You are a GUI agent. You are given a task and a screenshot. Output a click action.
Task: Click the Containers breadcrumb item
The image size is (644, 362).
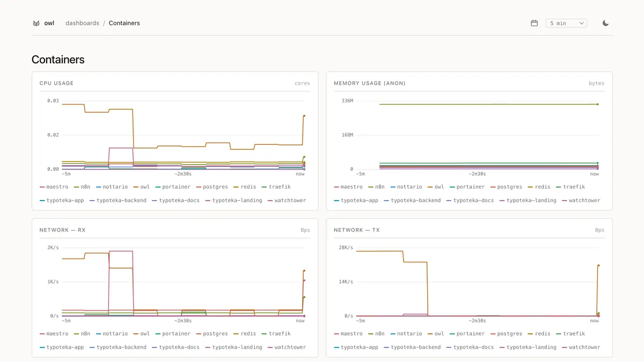pos(125,23)
